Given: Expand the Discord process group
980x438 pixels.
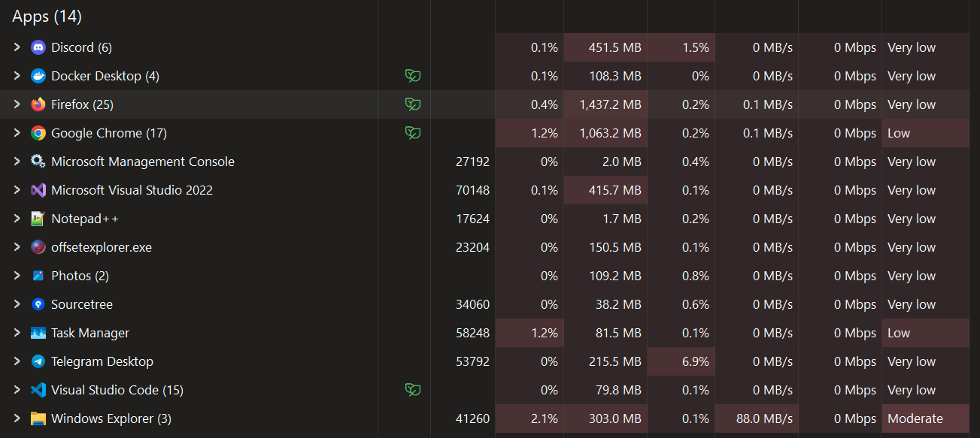Looking at the screenshot, I should coord(17,47).
